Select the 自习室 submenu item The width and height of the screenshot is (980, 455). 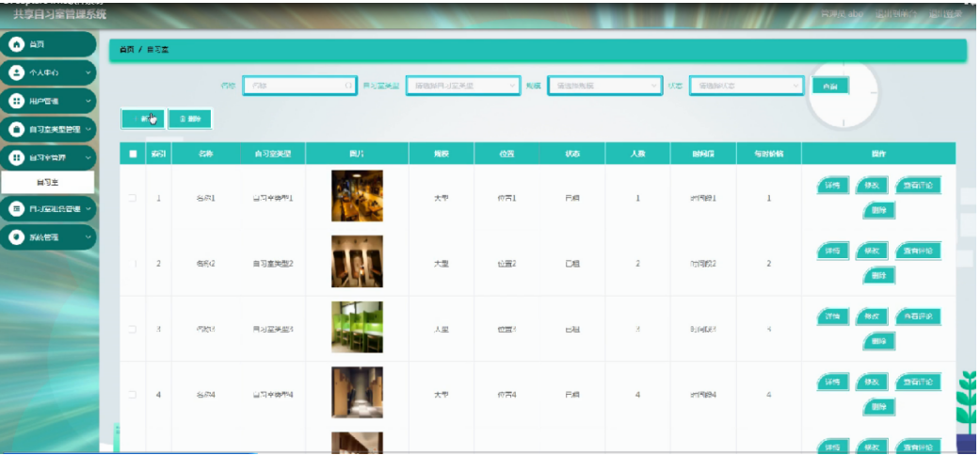(x=48, y=183)
